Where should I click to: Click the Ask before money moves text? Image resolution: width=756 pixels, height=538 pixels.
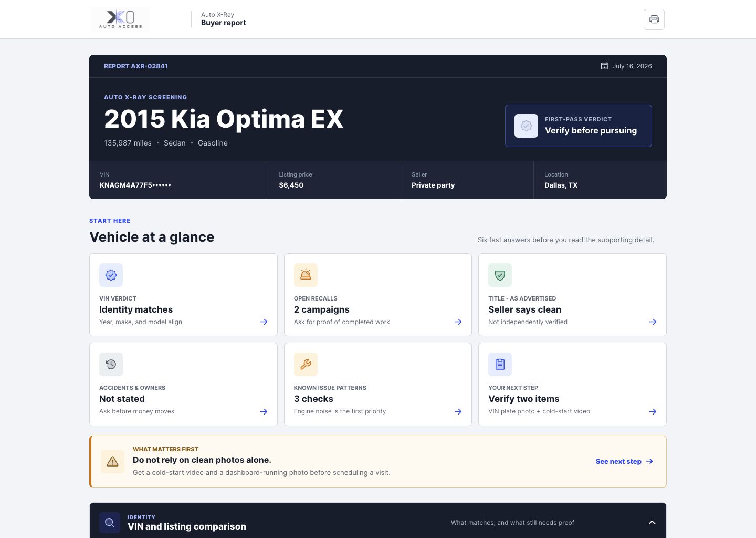click(136, 411)
